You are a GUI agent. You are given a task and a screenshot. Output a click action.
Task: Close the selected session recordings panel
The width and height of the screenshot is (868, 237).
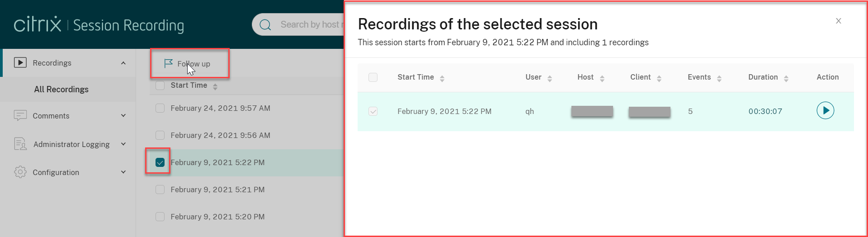(838, 21)
